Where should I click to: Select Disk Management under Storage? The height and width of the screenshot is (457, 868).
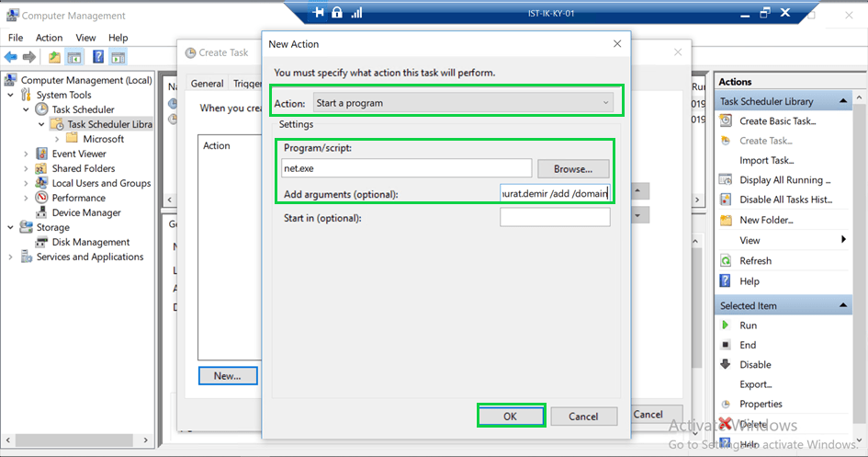(x=90, y=242)
